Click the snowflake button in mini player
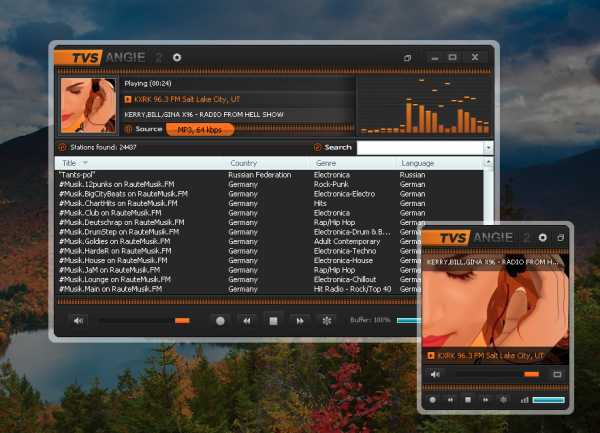600x433 pixels. pos(504,400)
